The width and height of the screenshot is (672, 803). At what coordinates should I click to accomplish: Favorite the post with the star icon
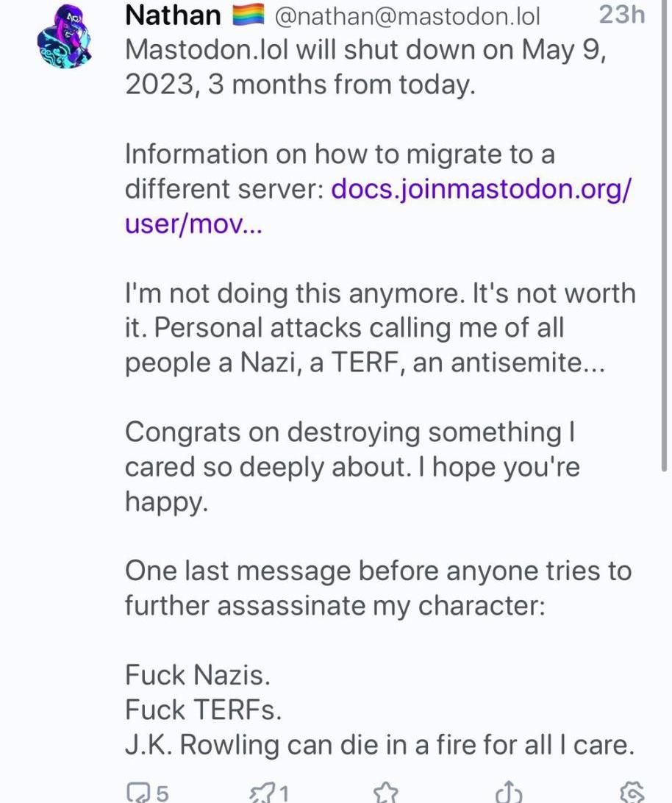[385, 792]
